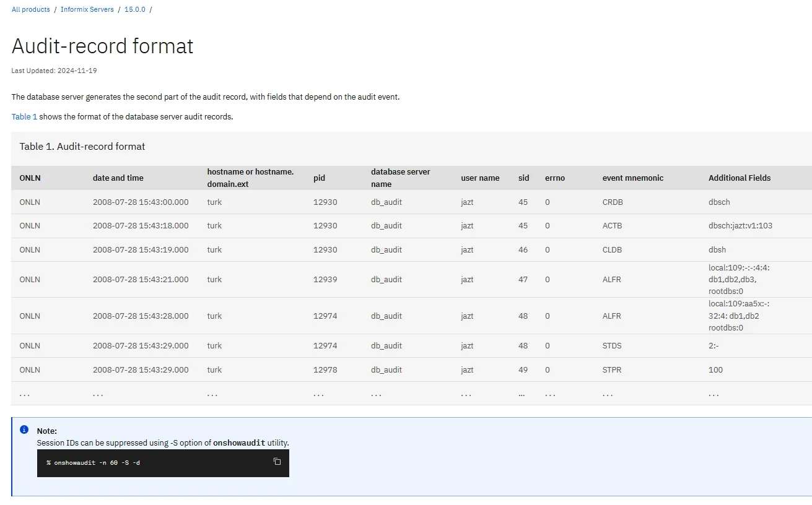Viewport: 812px width, 505px height.
Task: Click the Audit-record format page title
Action: [x=102, y=46]
